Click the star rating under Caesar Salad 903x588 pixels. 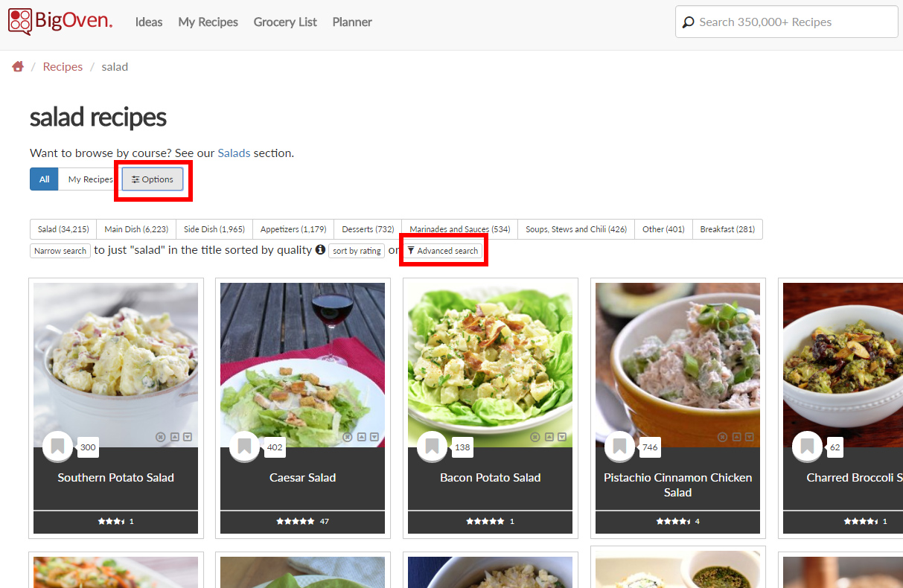point(296,522)
